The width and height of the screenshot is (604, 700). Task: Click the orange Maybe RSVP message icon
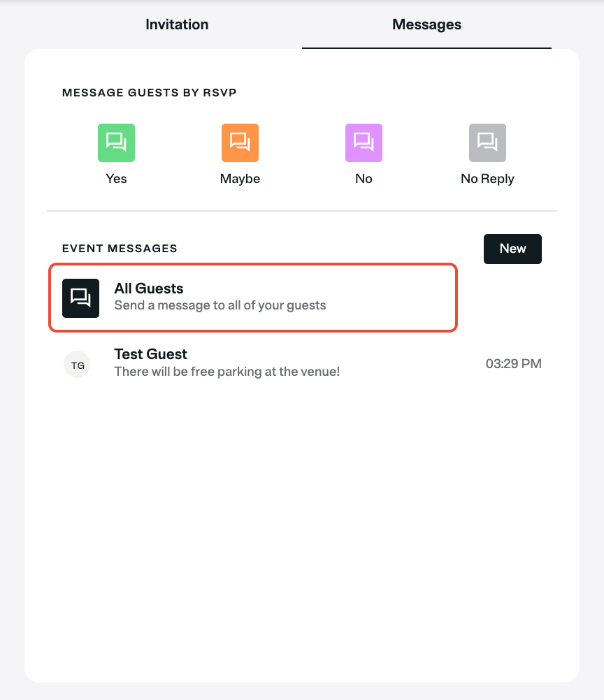click(x=240, y=143)
